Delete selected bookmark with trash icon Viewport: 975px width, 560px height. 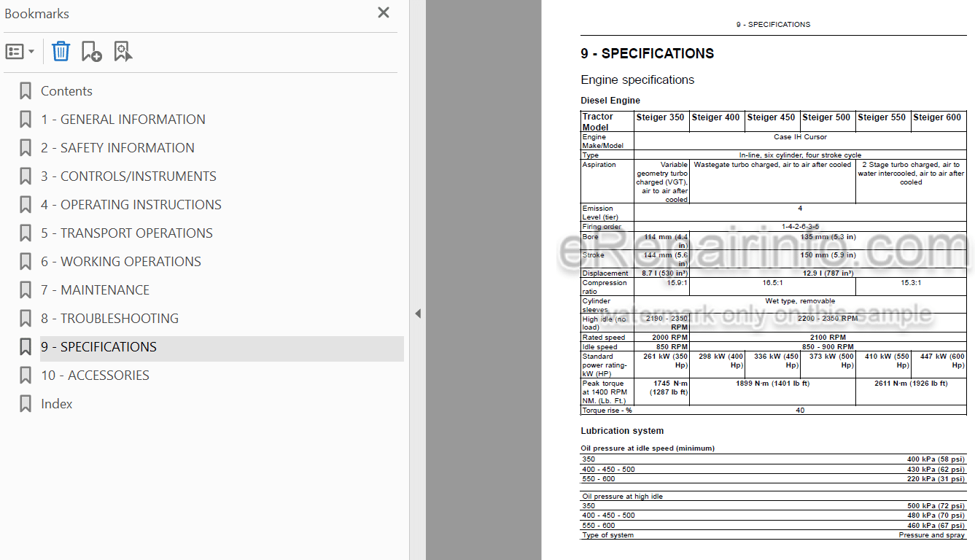tap(61, 52)
